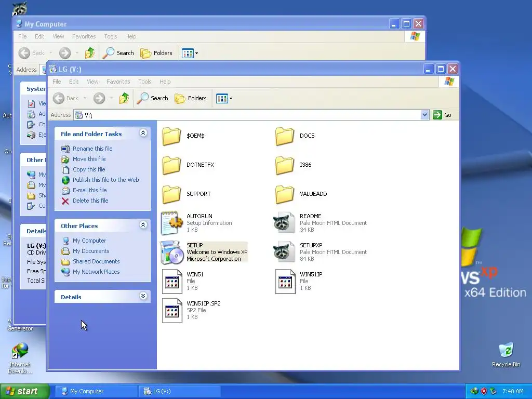Switch to My Computer taskbar button
The height and width of the screenshot is (399, 532).
(96, 392)
